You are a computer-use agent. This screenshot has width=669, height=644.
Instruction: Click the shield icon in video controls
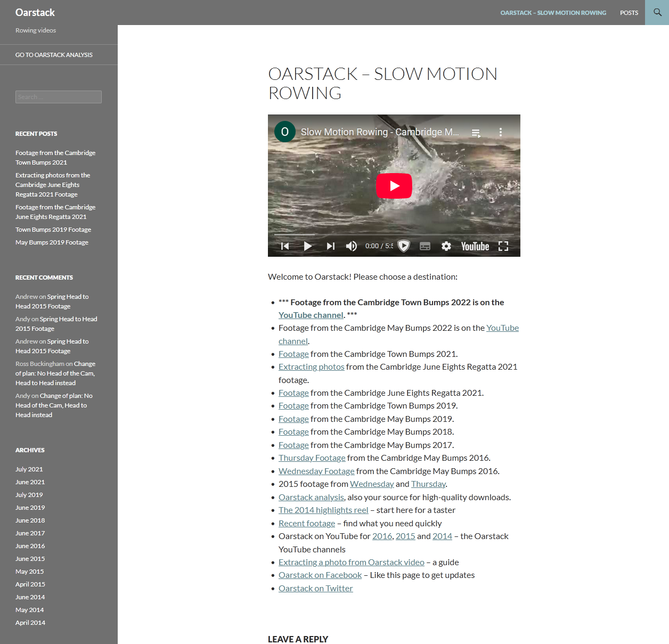coord(404,246)
